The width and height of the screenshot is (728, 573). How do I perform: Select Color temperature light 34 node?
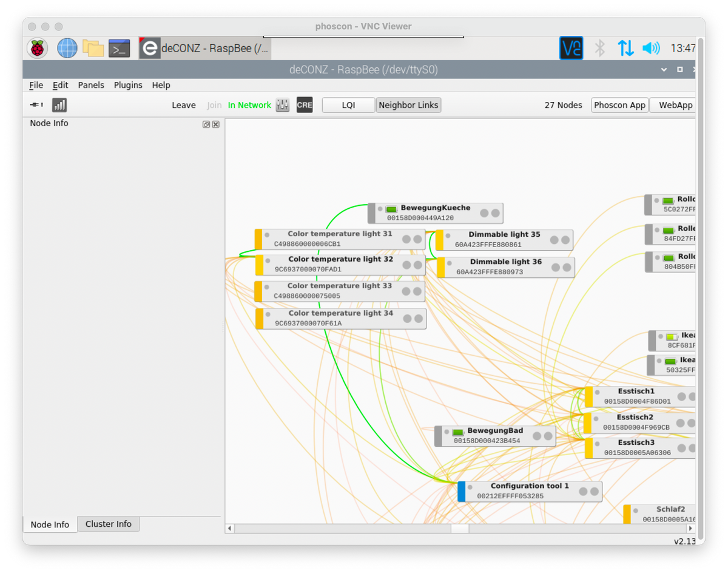click(341, 319)
